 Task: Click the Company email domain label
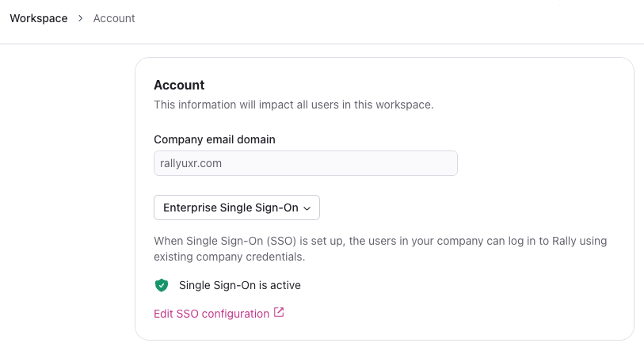point(215,139)
